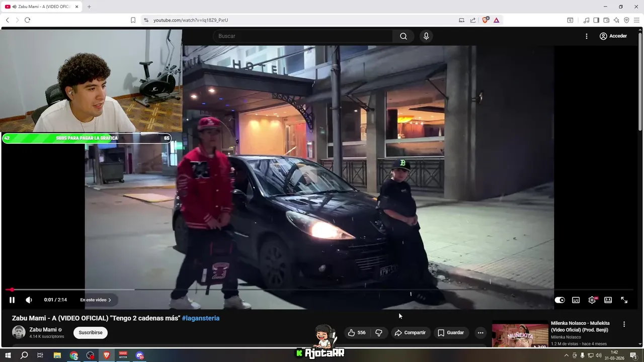Image resolution: width=644 pixels, height=362 pixels.
Task: Click the 'Guardar' save button
Action: (451, 332)
